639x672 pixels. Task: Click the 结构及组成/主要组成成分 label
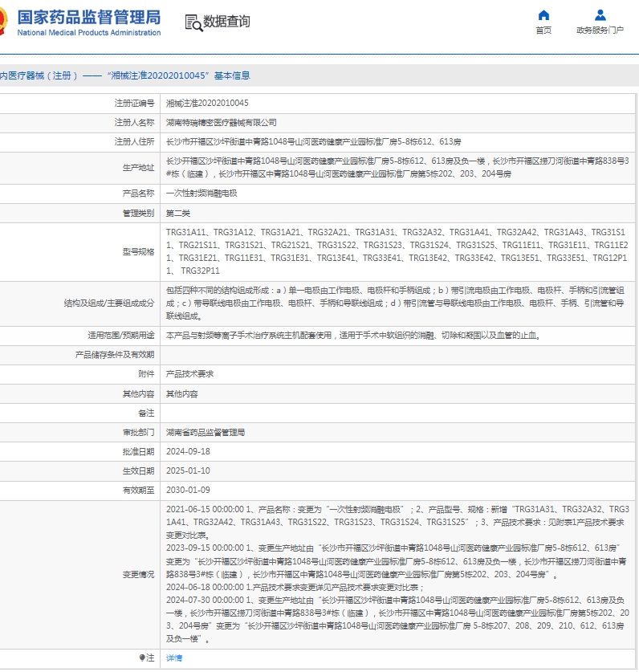click(x=109, y=303)
